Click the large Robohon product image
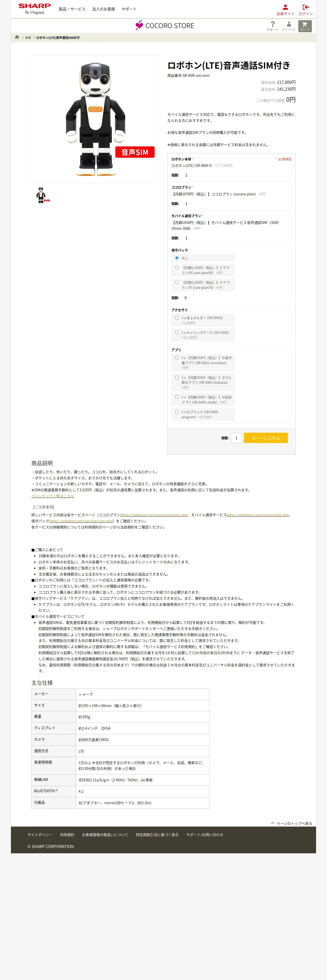The image size is (327, 980). 95,119
